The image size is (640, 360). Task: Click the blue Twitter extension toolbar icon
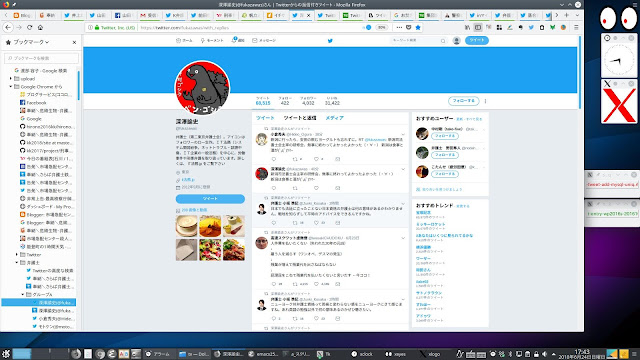[x=531, y=27]
